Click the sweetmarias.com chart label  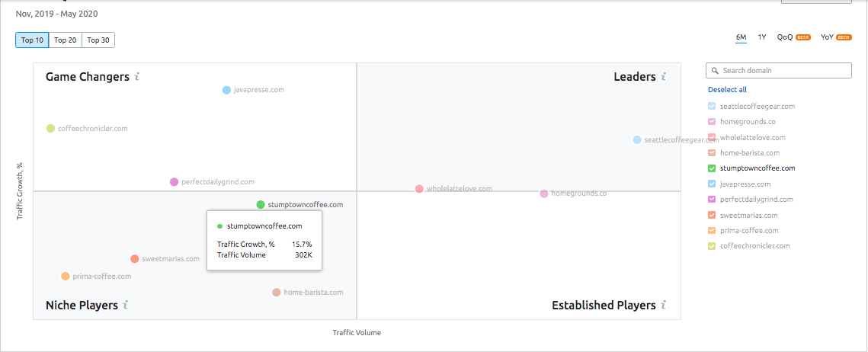(x=171, y=259)
